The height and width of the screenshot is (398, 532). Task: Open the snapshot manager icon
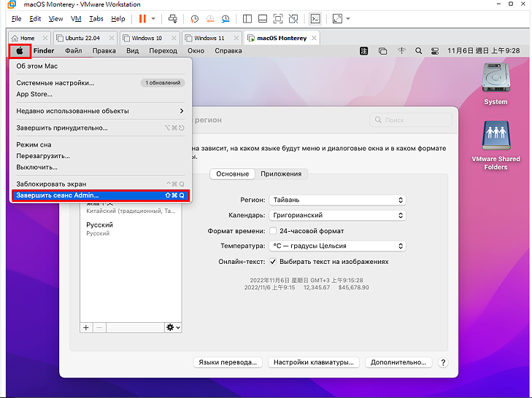click(225, 19)
